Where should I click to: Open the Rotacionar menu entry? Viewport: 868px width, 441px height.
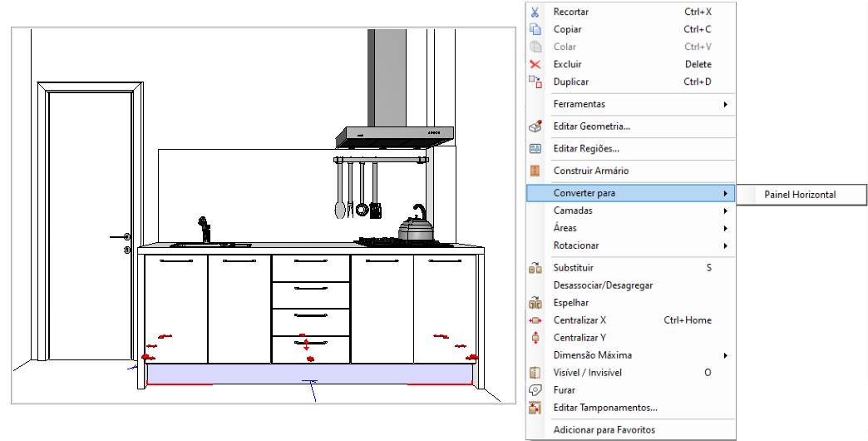click(630, 245)
